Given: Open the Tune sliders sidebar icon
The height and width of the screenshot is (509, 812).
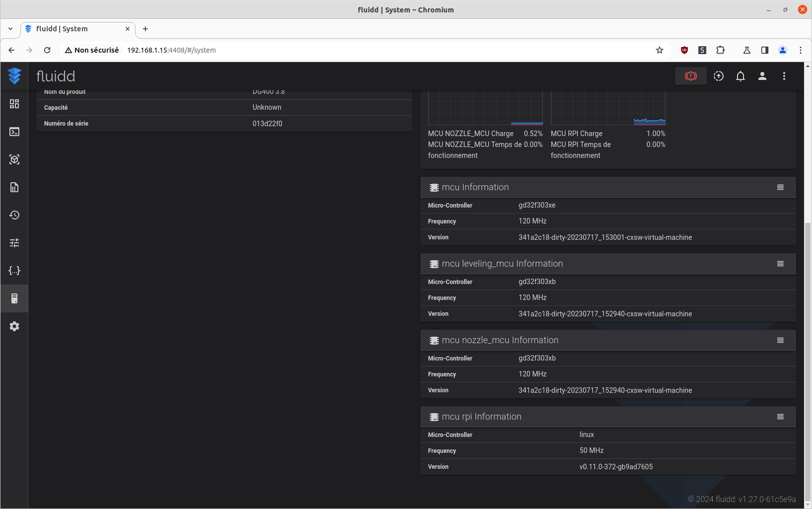Looking at the screenshot, I should coord(14,243).
